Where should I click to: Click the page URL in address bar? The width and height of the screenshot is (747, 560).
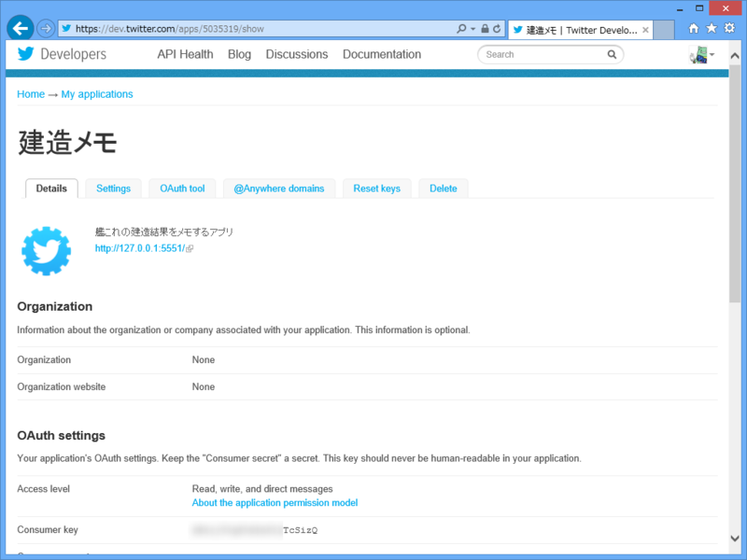pos(170,29)
